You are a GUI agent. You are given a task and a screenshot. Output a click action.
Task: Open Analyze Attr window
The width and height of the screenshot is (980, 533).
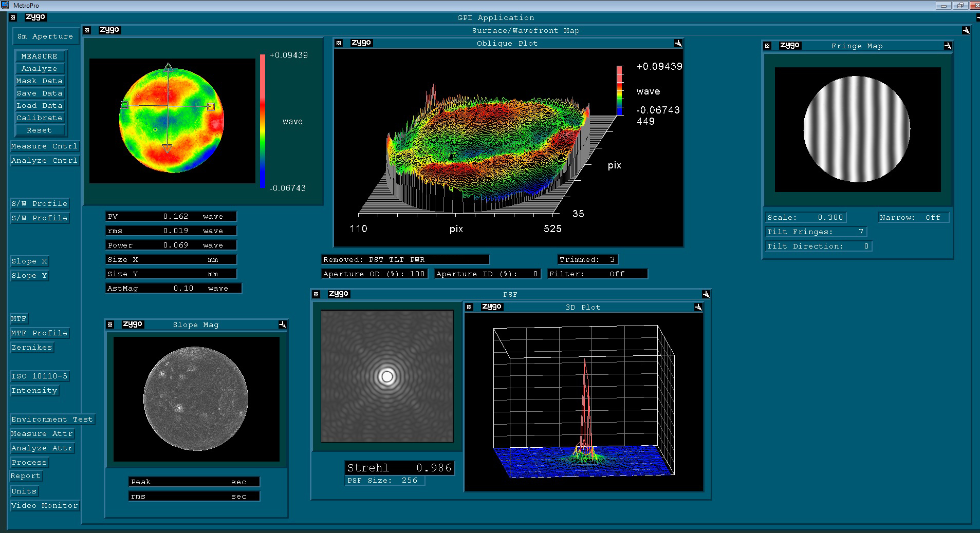click(x=42, y=448)
